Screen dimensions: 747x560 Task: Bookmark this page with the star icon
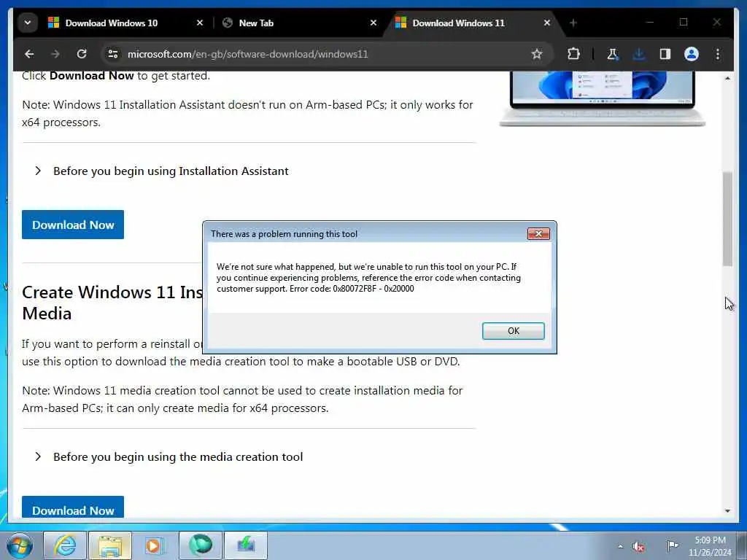537,54
